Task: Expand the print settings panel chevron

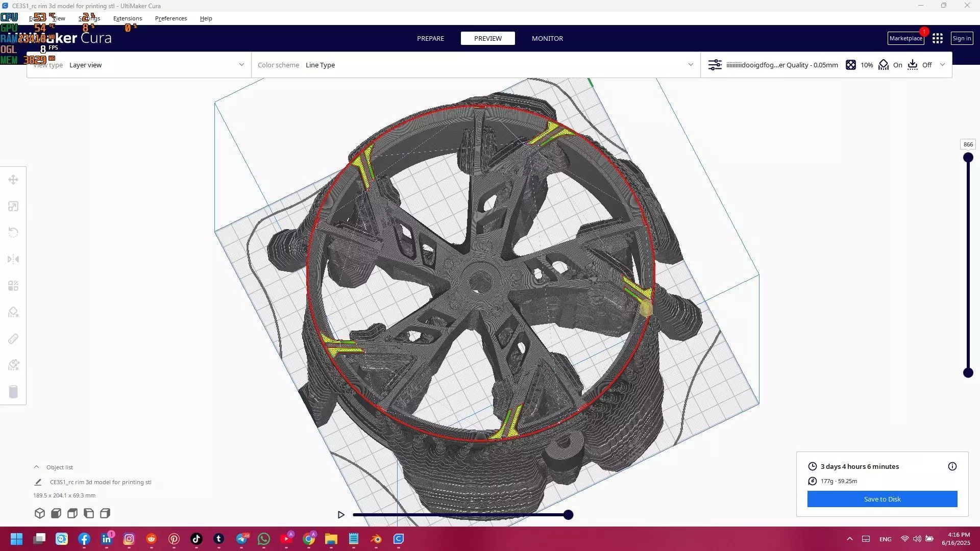Action: pos(942,65)
